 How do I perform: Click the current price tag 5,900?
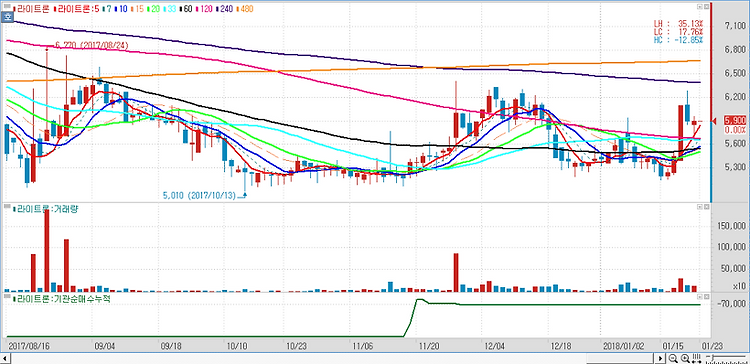[x=735, y=120]
